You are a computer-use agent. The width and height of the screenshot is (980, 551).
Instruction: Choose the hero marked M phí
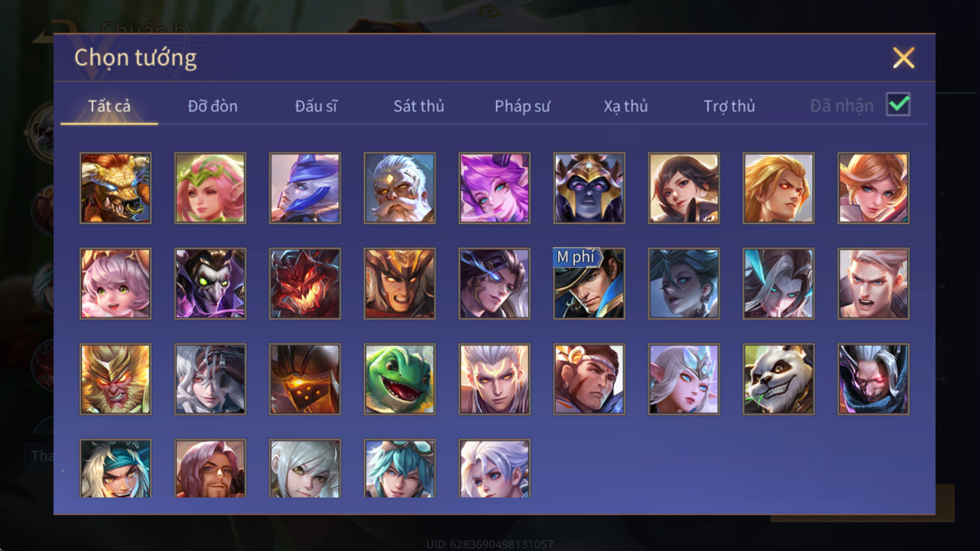pos(589,283)
